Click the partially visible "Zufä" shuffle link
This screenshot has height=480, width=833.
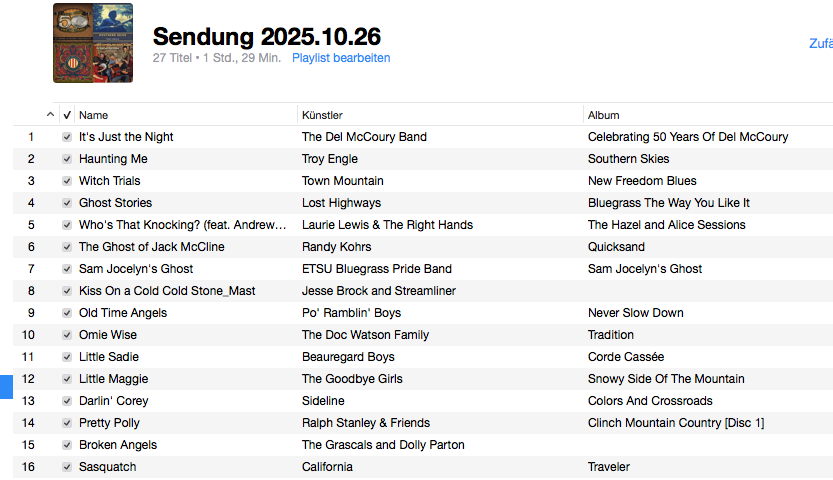[x=820, y=43]
